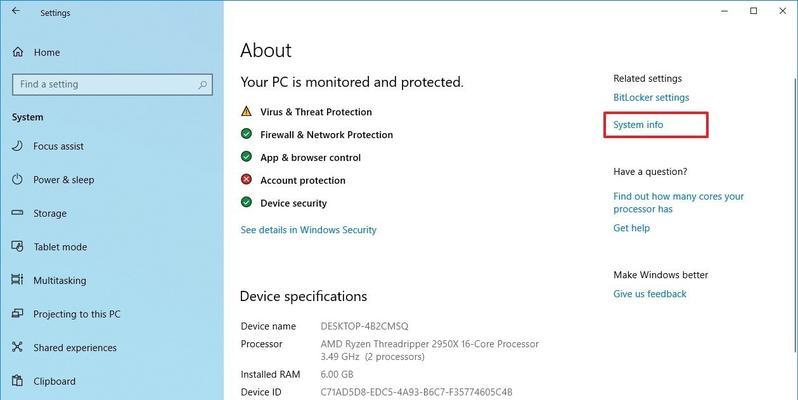Image resolution: width=798 pixels, height=400 pixels.
Task: Click the search magnifier icon
Action: pyautogui.click(x=202, y=85)
